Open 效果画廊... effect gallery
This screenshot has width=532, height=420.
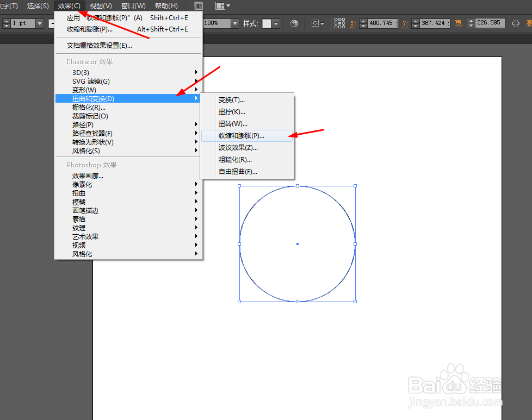128,176
